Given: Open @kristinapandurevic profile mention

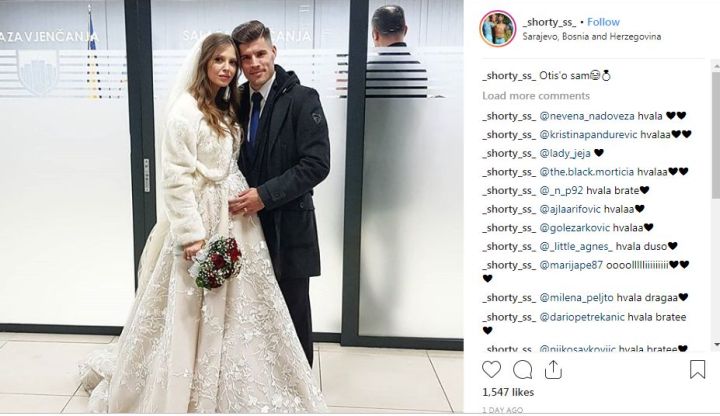Looking at the screenshot, I should (588, 135).
